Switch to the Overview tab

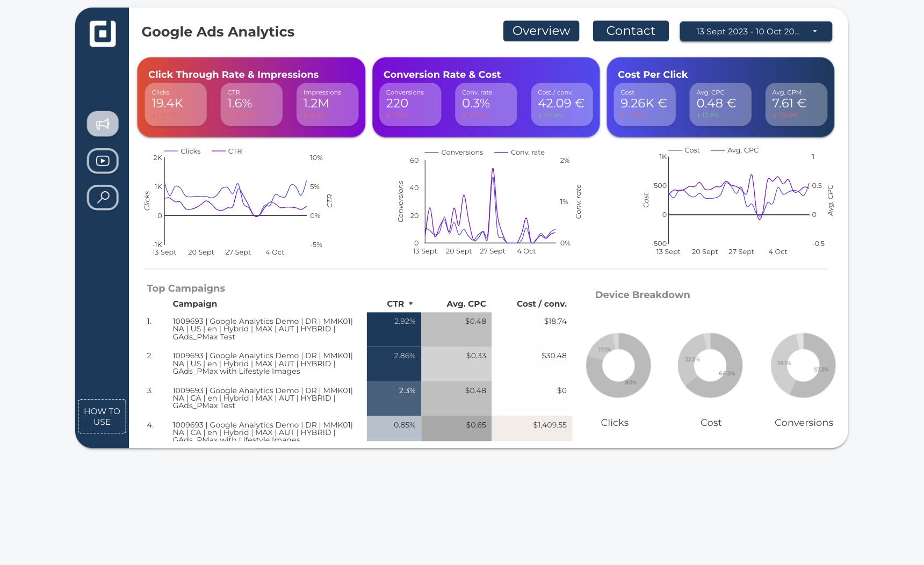pos(541,31)
